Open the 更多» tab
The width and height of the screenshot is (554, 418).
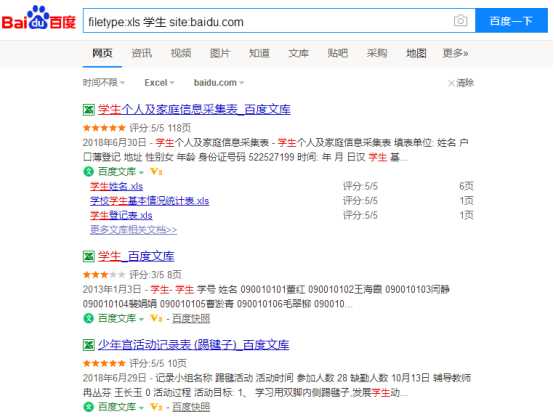(x=455, y=53)
